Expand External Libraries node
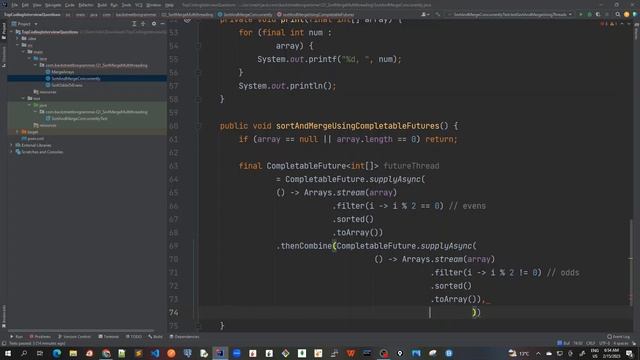Viewport: 640px width, 360px height. click(x=11, y=145)
